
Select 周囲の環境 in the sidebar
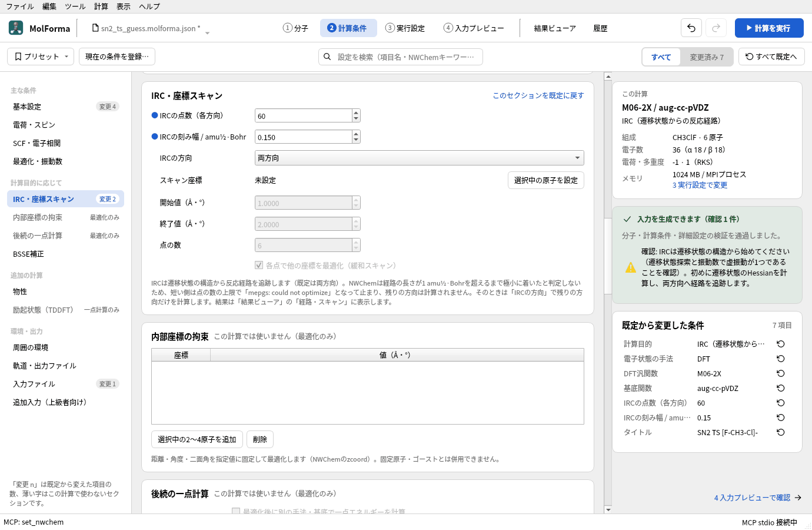(x=65, y=347)
